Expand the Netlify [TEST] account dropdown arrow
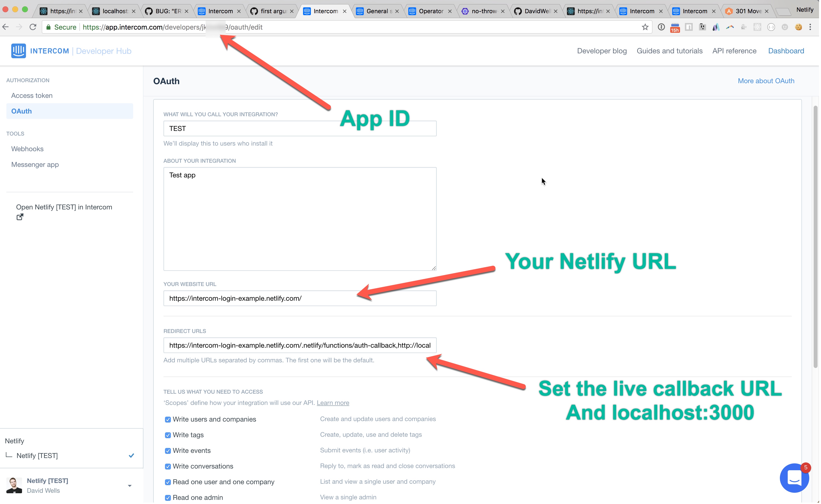The image size is (821, 504). click(x=130, y=487)
